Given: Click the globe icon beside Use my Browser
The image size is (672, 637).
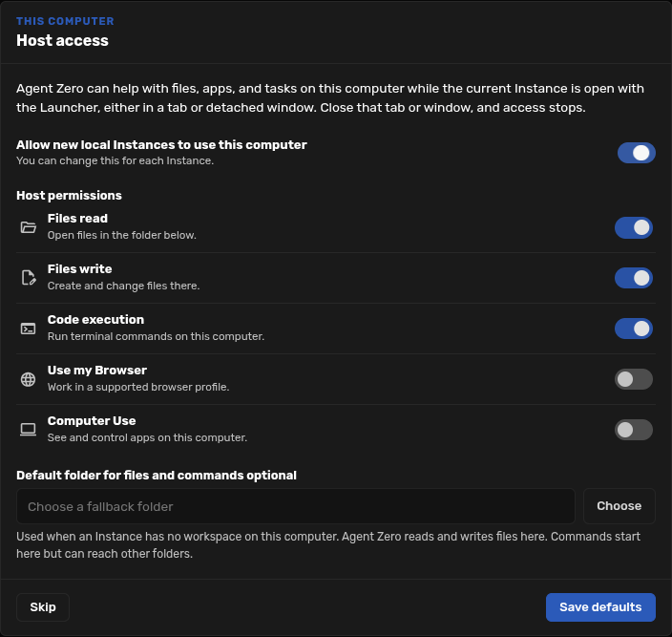Looking at the screenshot, I should coord(29,379).
